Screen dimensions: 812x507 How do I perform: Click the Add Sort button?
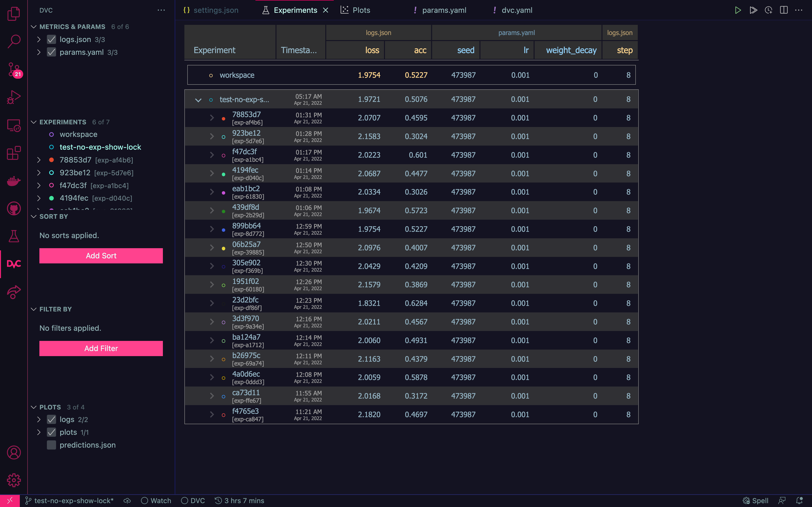tap(101, 256)
